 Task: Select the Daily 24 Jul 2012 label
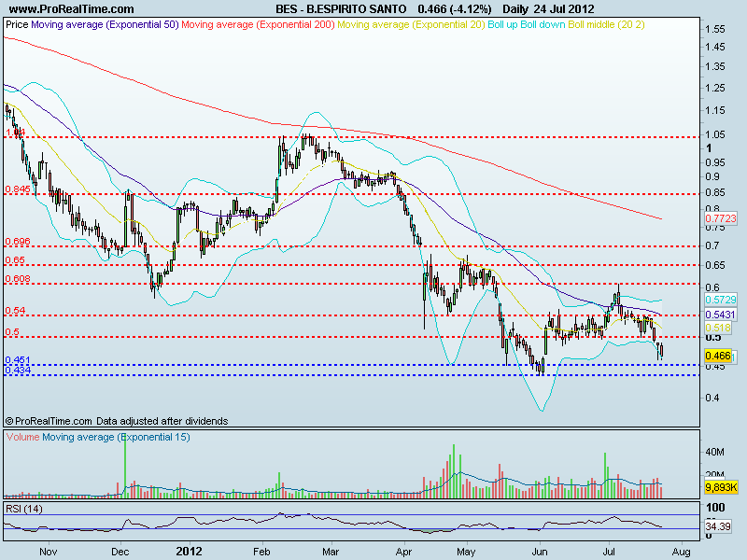click(x=548, y=9)
